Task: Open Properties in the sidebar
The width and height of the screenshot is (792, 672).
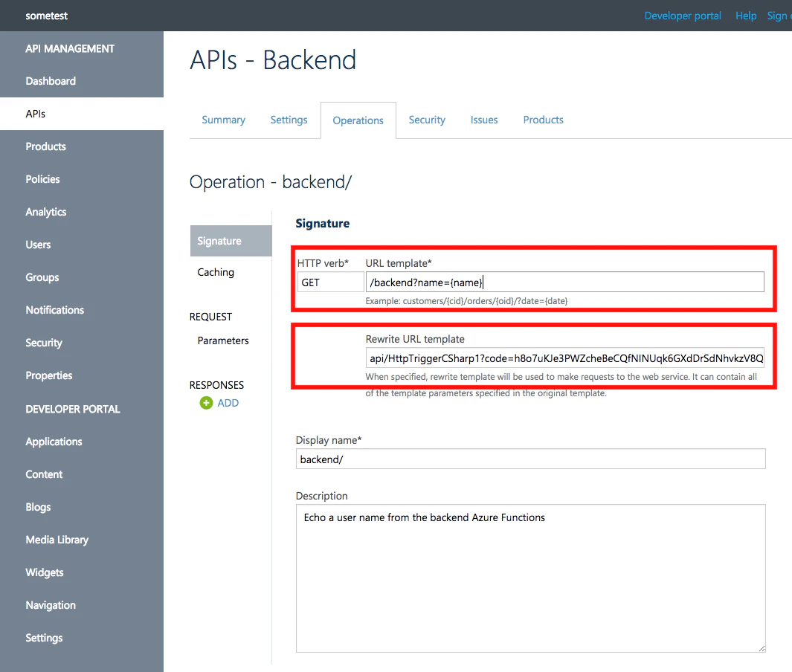Action: [x=48, y=375]
